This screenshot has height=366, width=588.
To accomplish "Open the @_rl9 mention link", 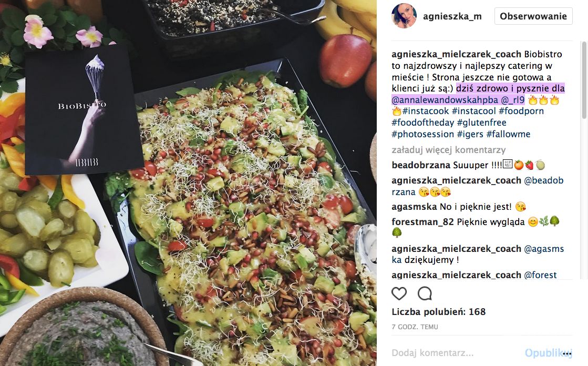I will (513, 100).
